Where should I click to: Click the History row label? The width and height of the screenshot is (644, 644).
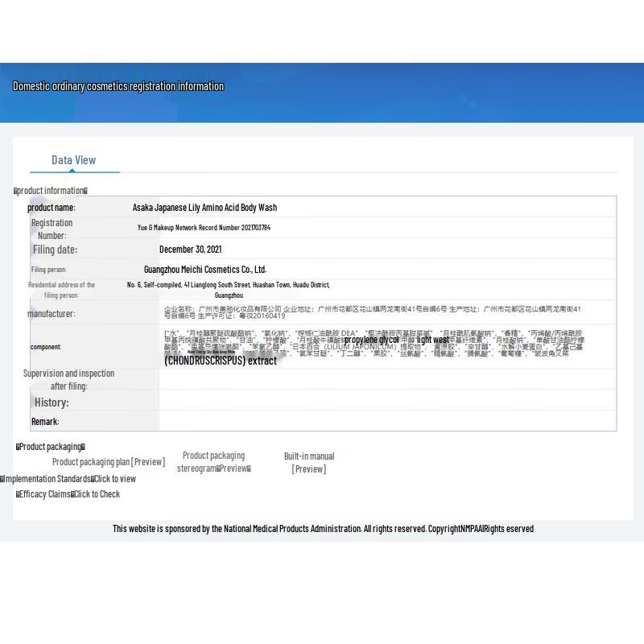click(52, 402)
